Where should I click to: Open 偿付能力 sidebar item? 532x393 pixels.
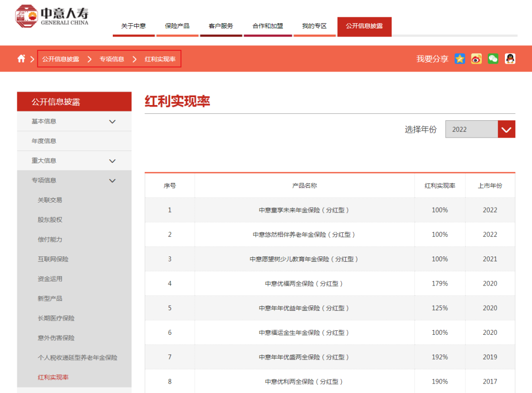click(x=50, y=240)
